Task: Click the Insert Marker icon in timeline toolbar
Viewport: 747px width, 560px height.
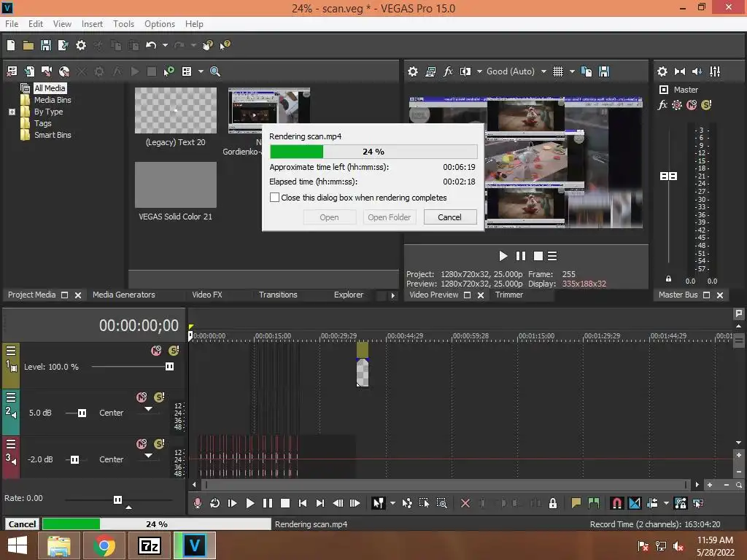Action: [576, 503]
